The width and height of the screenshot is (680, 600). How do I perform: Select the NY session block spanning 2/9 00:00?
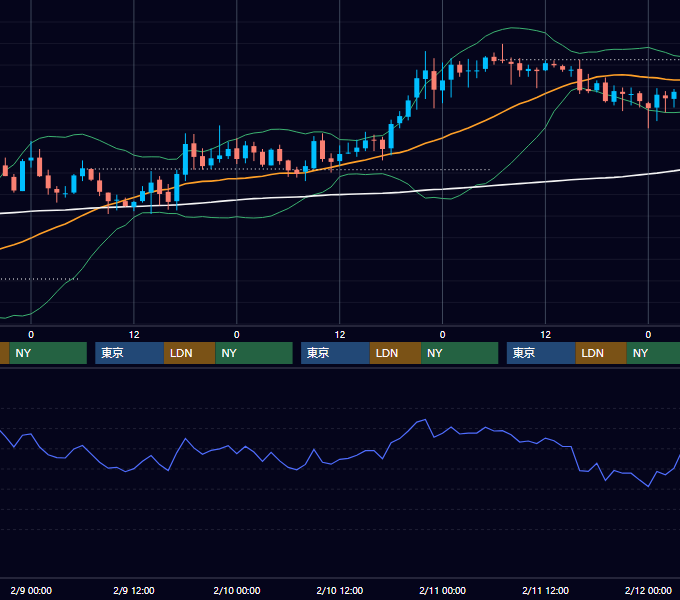pos(48,353)
